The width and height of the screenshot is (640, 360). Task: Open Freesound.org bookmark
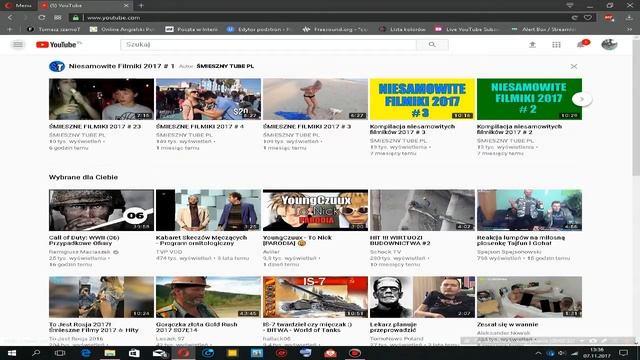click(x=336, y=29)
